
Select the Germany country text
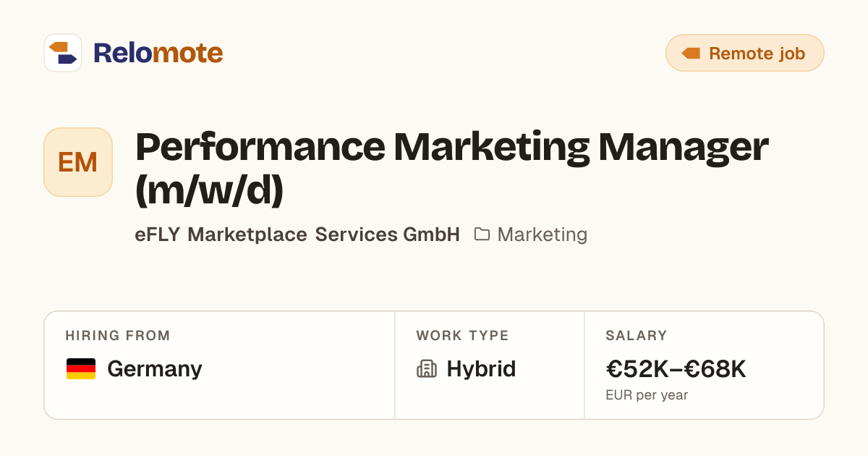tap(155, 369)
